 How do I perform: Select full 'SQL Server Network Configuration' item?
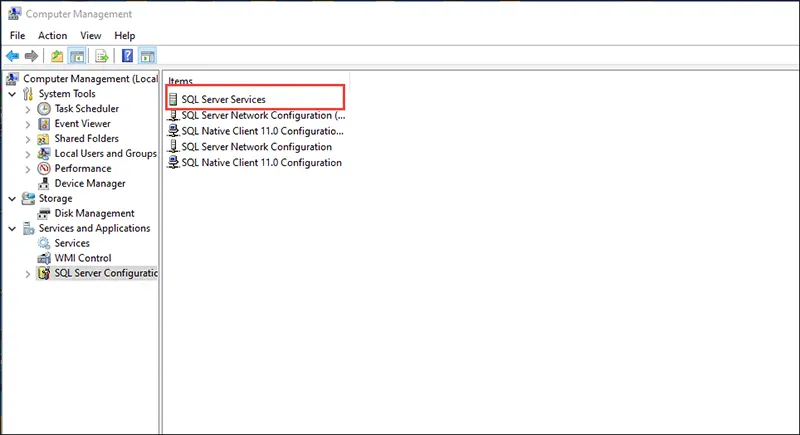click(x=257, y=147)
